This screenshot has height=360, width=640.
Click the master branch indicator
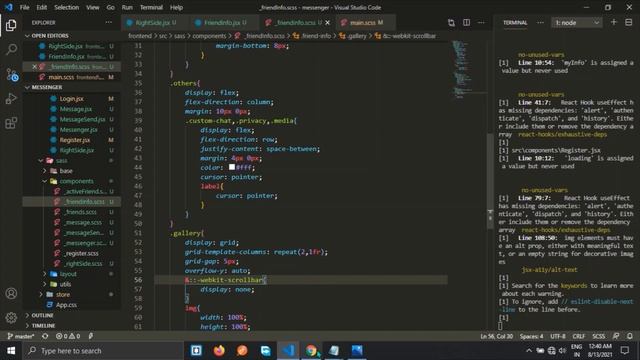coord(21,336)
